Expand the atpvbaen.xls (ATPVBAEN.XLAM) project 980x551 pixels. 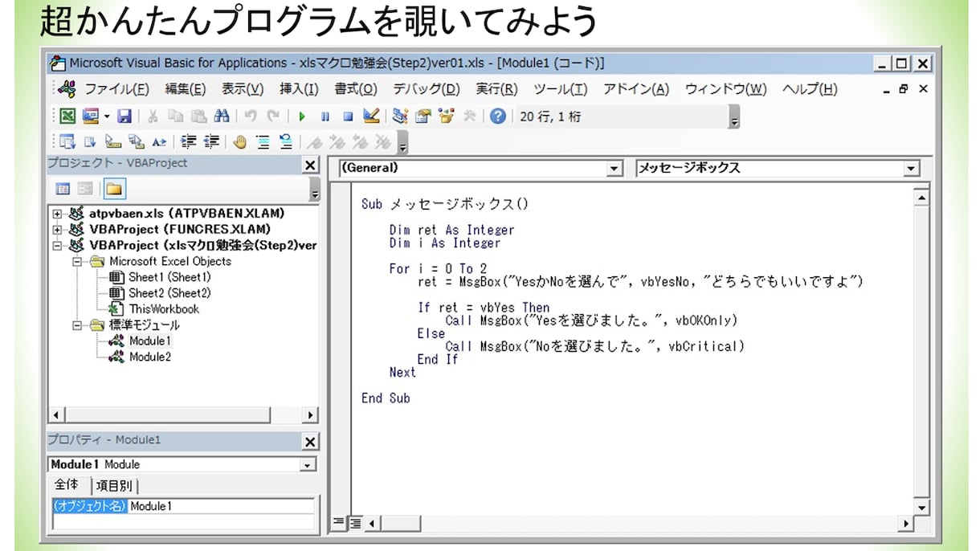(x=57, y=214)
